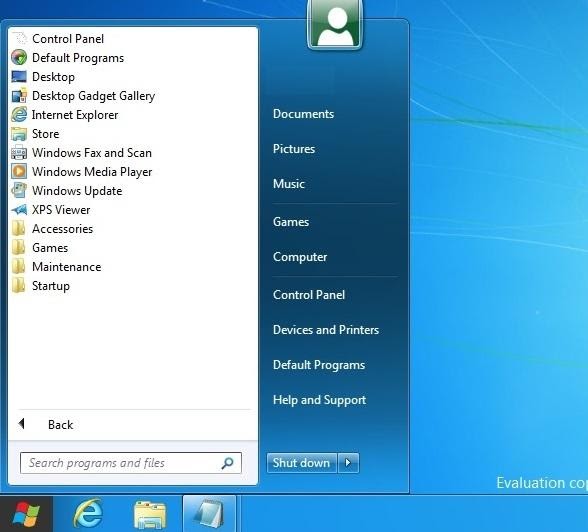Screen dimensions: 588x532
Task: Click the Control Panel label in programs list
Action: [x=68, y=39]
